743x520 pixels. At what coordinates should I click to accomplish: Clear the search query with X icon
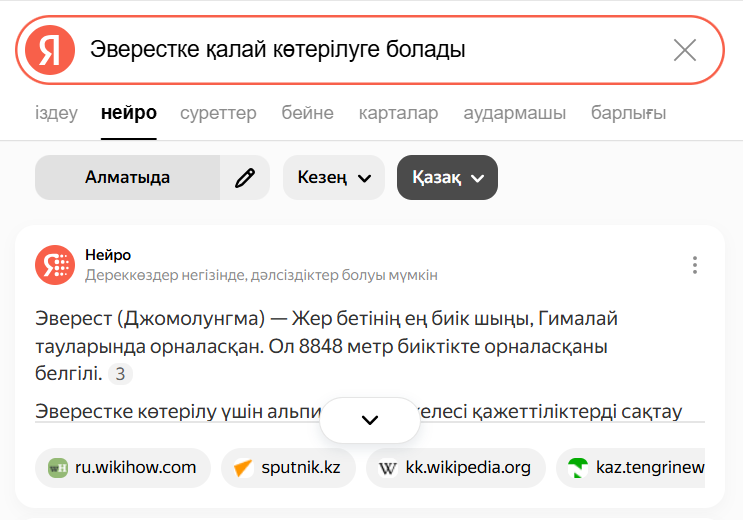pos(685,50)
